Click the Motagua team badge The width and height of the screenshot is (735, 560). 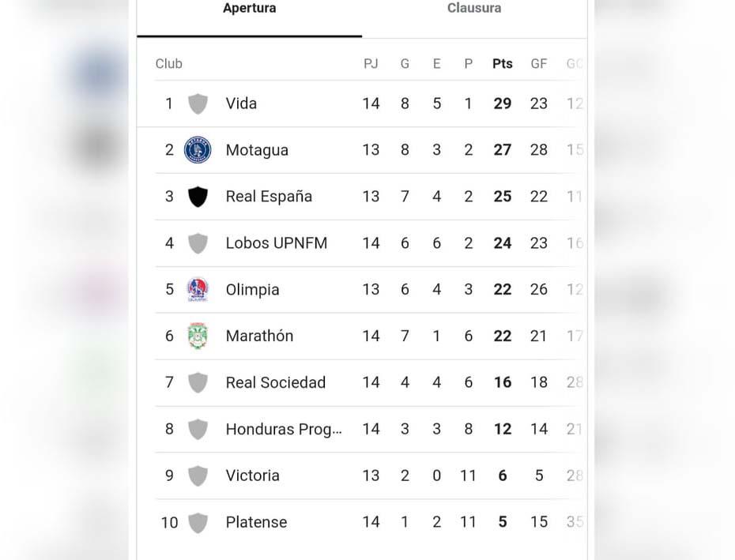pos(197,150)
